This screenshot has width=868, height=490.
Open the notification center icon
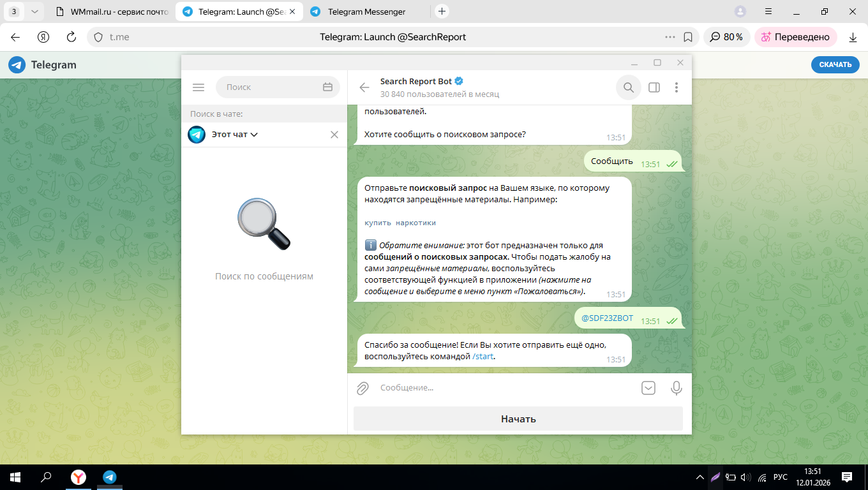[x=847, y=477]
